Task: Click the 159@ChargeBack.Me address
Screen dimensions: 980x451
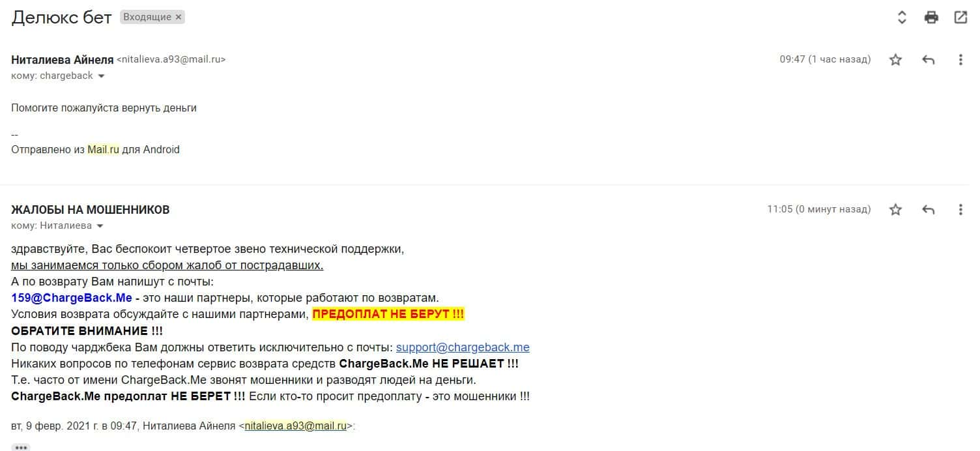Action: 72,298
